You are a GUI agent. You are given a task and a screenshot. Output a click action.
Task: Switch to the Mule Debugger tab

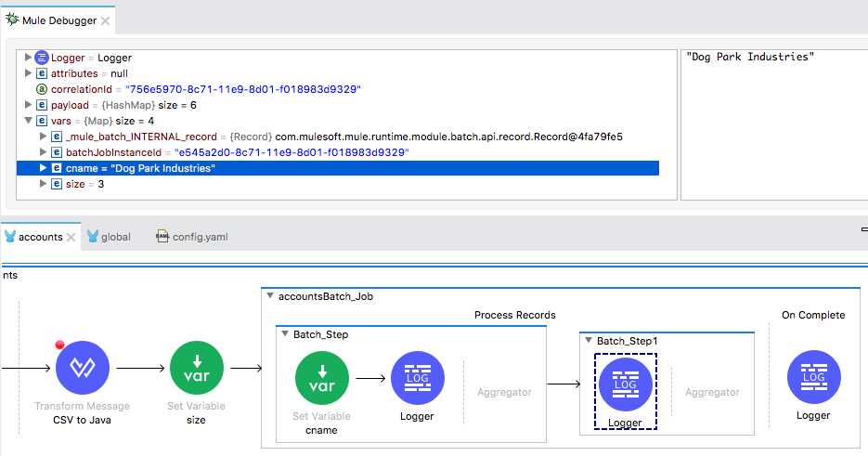(x=59, y=20)
